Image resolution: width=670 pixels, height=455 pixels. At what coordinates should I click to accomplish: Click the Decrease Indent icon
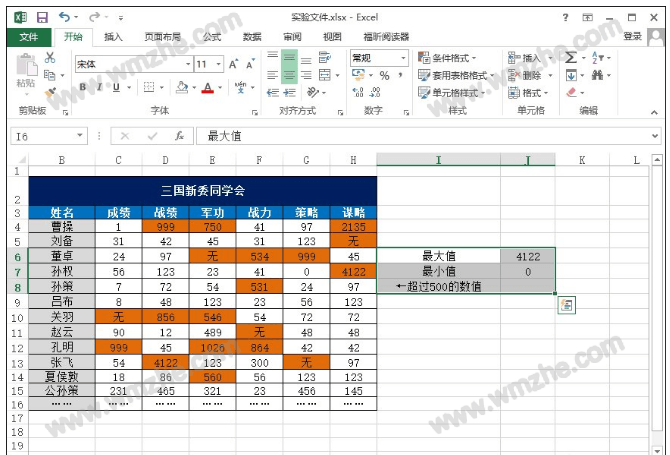[x=273, y=92]
